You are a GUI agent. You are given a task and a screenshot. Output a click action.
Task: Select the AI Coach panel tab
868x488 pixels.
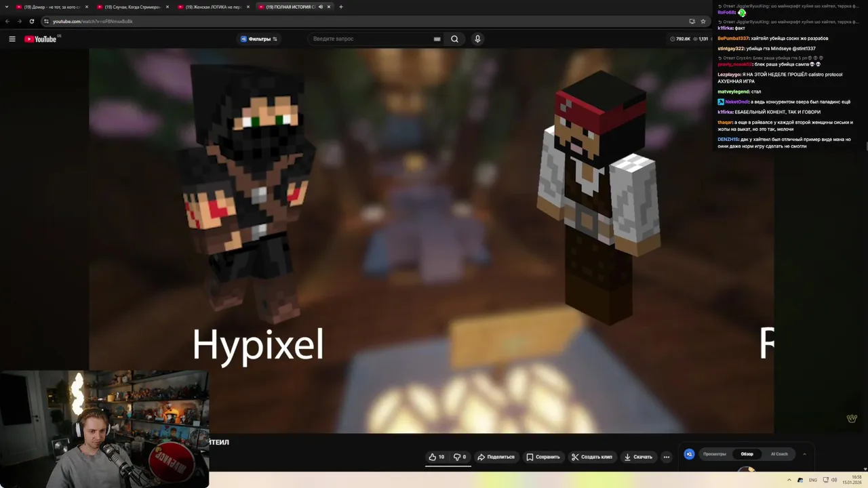click(x=779, y=454)
